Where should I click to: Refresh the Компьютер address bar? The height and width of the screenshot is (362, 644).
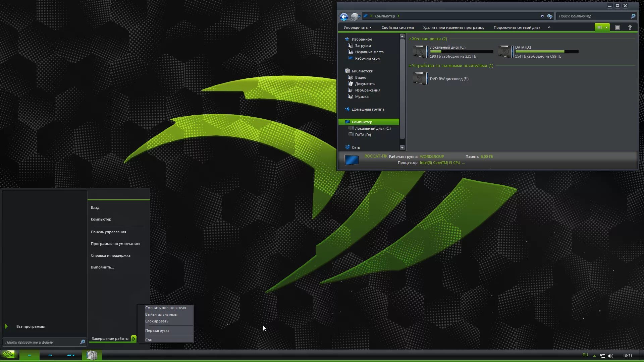coord(550,16)
